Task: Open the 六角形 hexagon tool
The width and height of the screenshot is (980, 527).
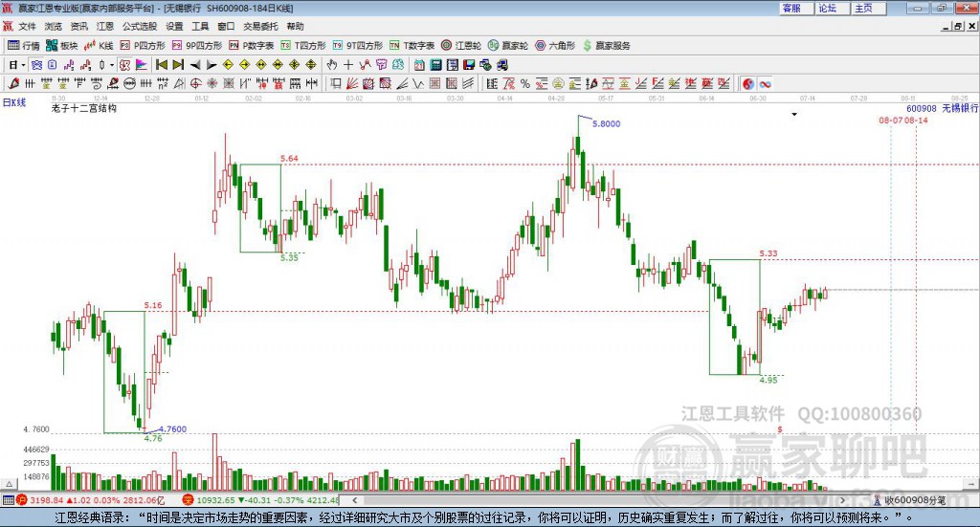Action: click(x=555, y=46)
